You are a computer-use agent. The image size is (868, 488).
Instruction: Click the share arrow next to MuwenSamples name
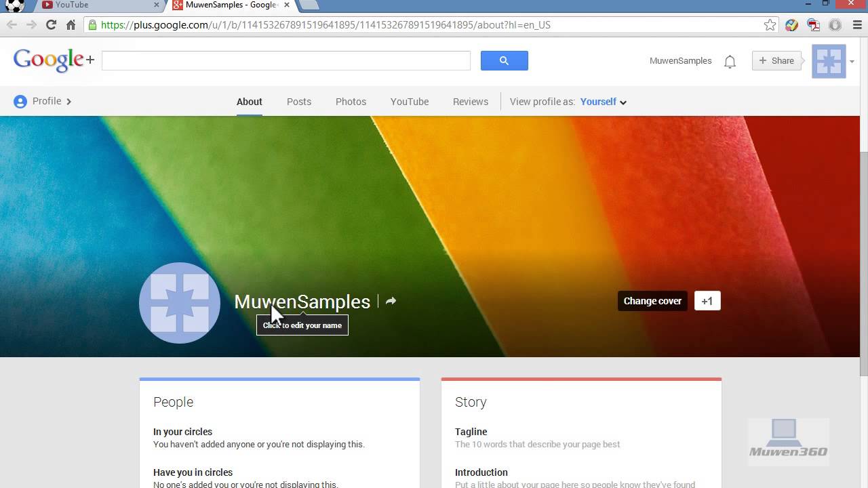[x=391, y=301]
